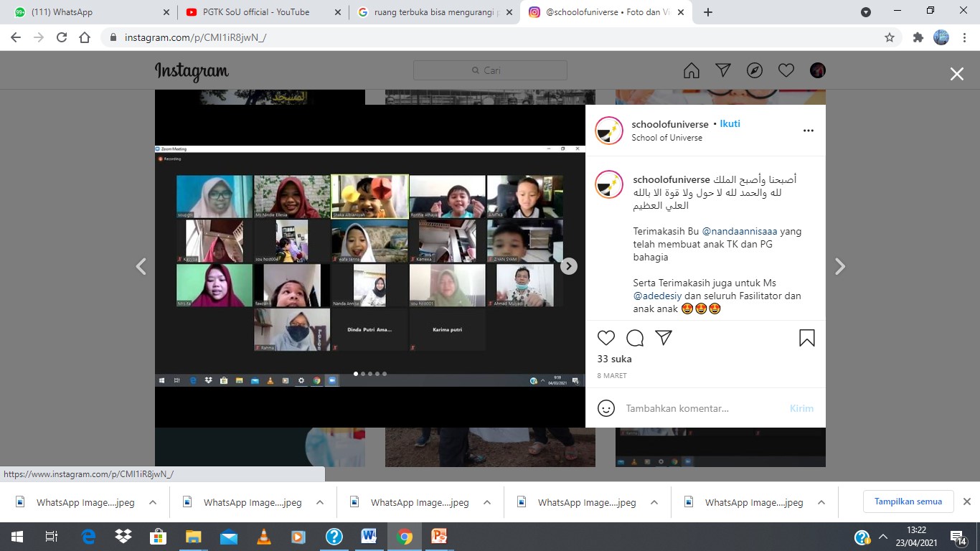The width and height of the screenshot is (980, 551).
Task: Show next image in the carousel
Action: tap(569, 266)
